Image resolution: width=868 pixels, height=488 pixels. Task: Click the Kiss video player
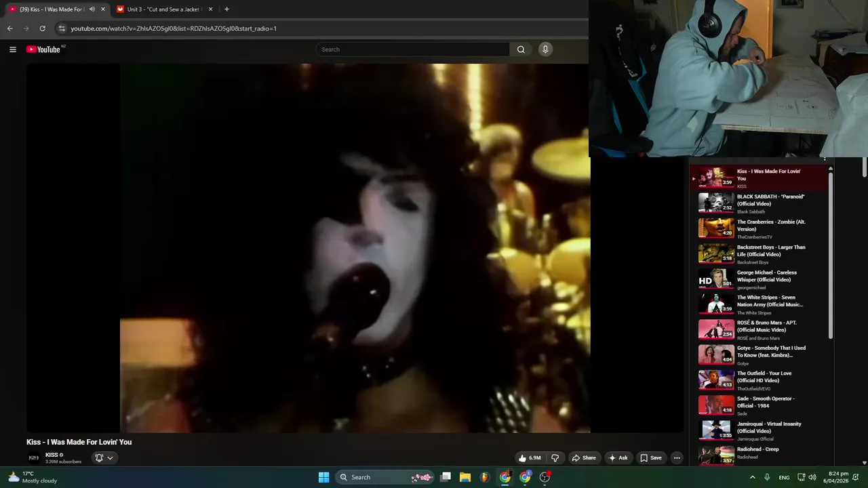(x=355, y=248)
